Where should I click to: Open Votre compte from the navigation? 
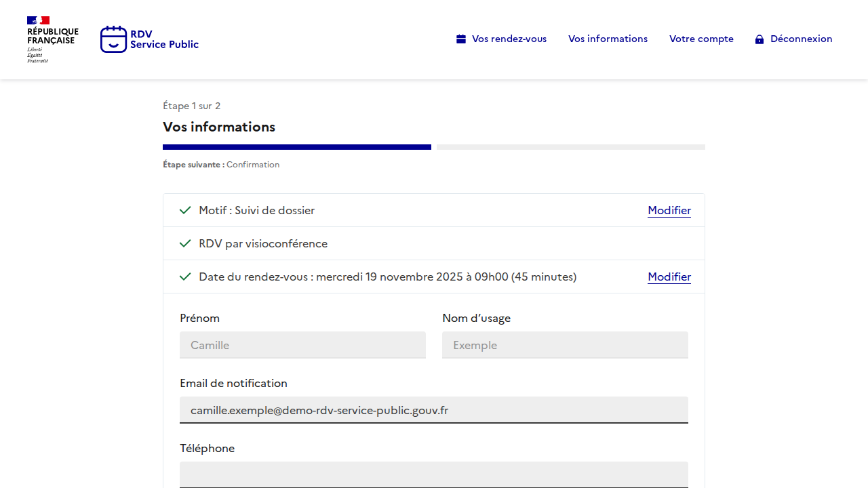pyautogui.click(x=701, y=39)
